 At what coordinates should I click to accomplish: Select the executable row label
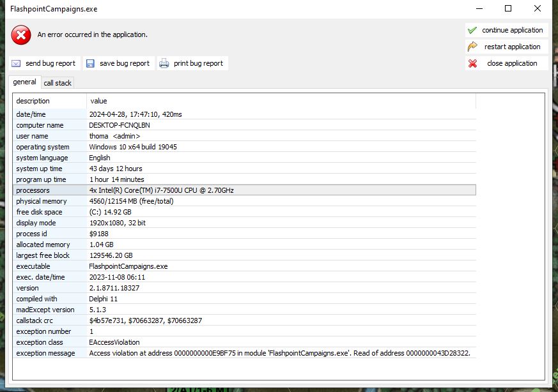tap(33, 266)
